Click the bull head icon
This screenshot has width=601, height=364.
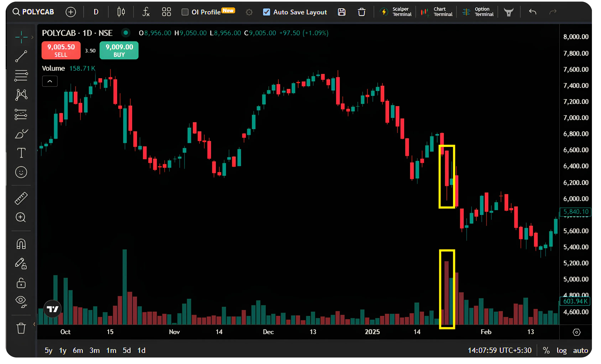pos(509,12)
